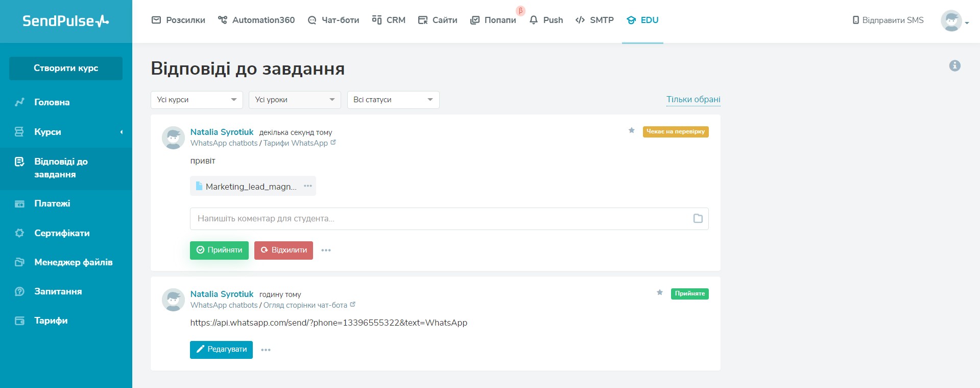This screenshot has height=388, width=980.
Task: Open the Усі уроки dropdown
Action: (295, 100)
